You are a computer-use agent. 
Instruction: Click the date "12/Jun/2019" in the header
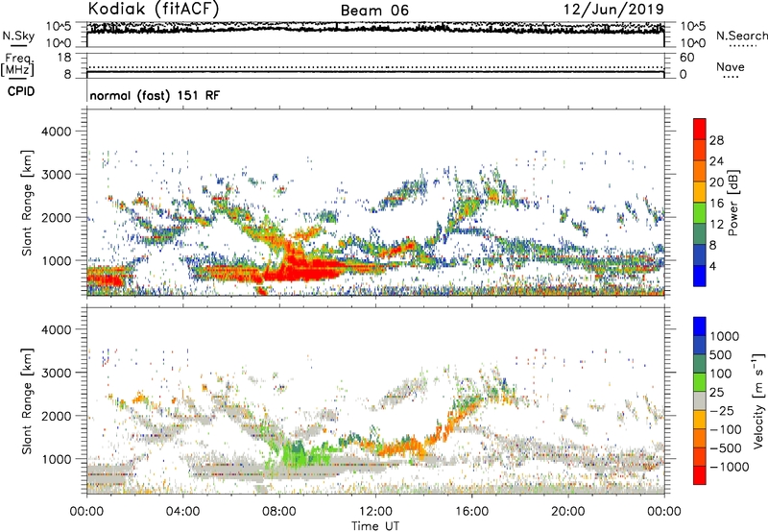tap(613, 9)
